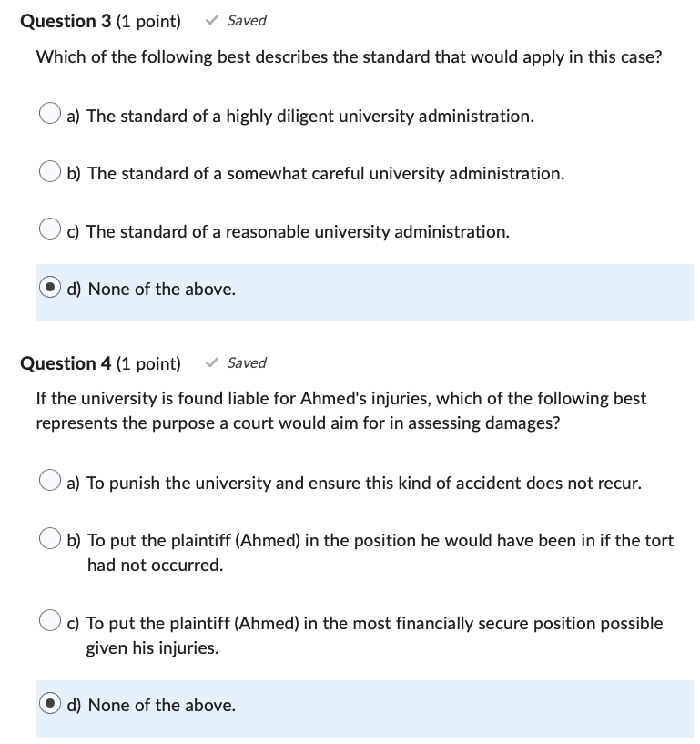The width and height of the screenshot is (700, 744).
Task: Select radio option c for Question 3
Action: click(50, 228)
